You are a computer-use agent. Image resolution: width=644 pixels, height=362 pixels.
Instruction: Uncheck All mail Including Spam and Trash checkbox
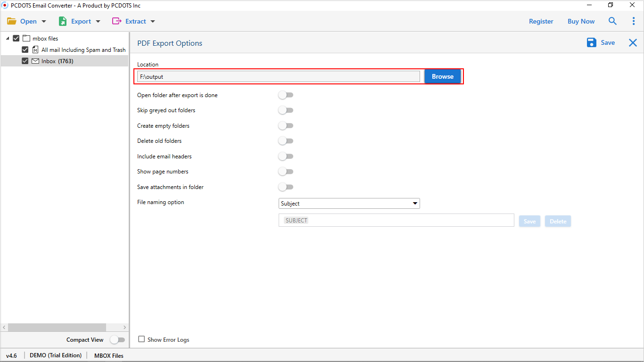25,49
